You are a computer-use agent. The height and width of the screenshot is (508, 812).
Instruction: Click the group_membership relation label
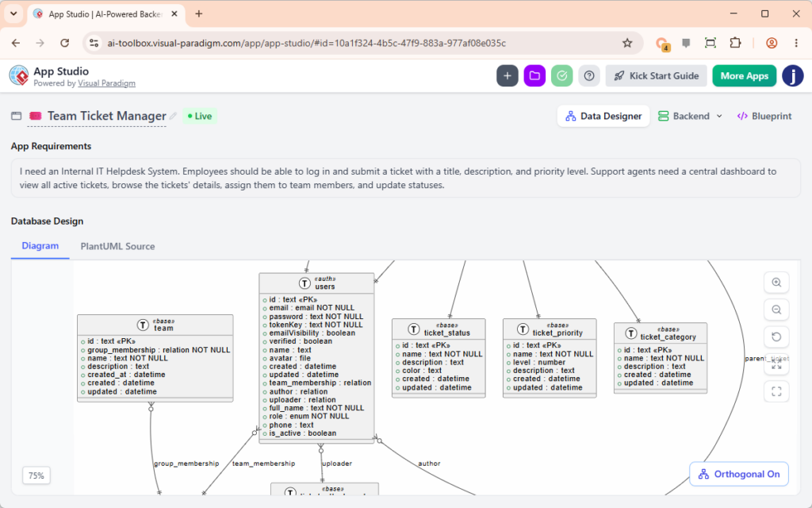(186, 464)
